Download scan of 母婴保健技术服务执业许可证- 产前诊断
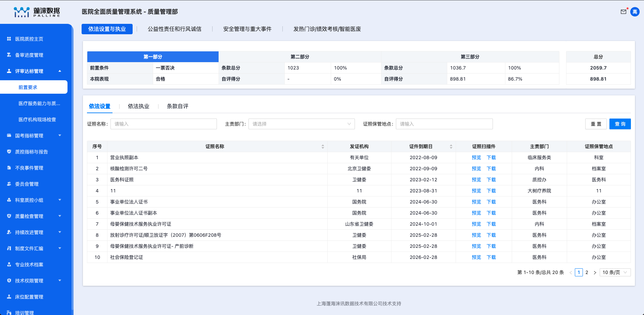This screenshot has height=315, width=644. click(x=491, y=246)
